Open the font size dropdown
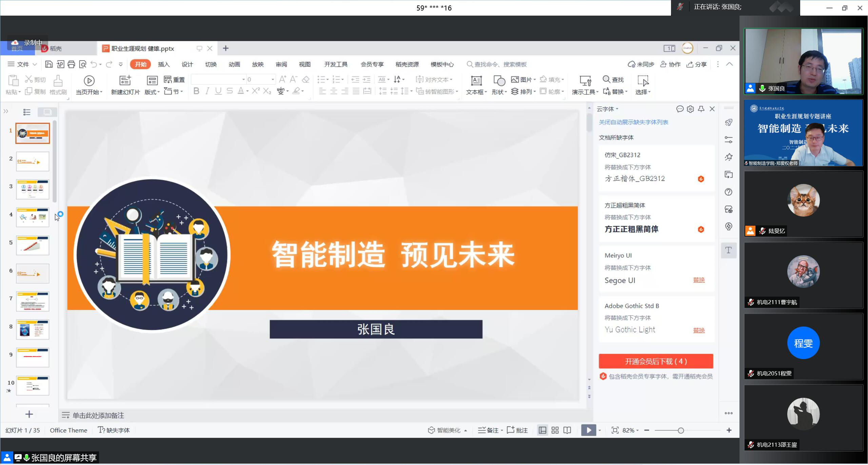Image resolution: width=868 pixels, height=465 pixels. 273,79
